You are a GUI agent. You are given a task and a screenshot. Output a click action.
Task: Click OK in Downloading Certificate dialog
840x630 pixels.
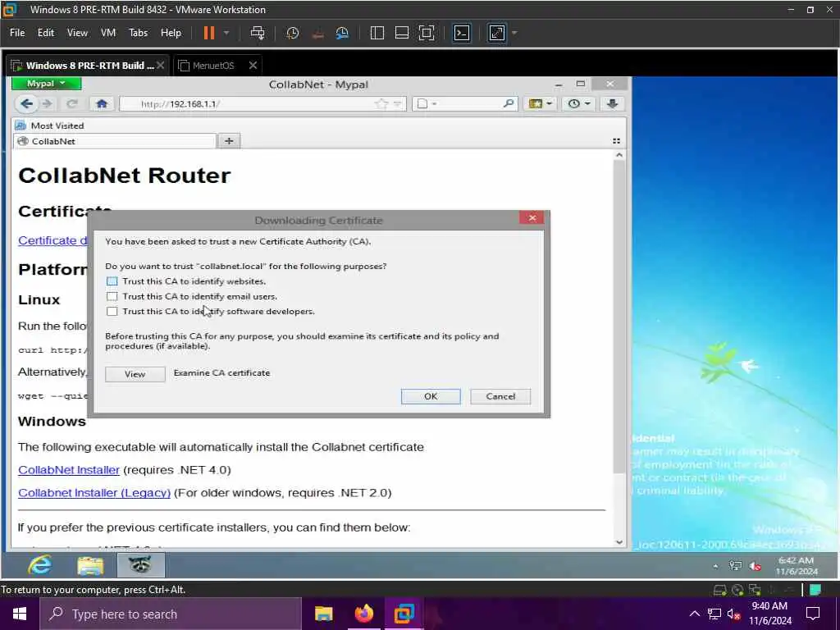pyautogui.click(x=431, y=396)
